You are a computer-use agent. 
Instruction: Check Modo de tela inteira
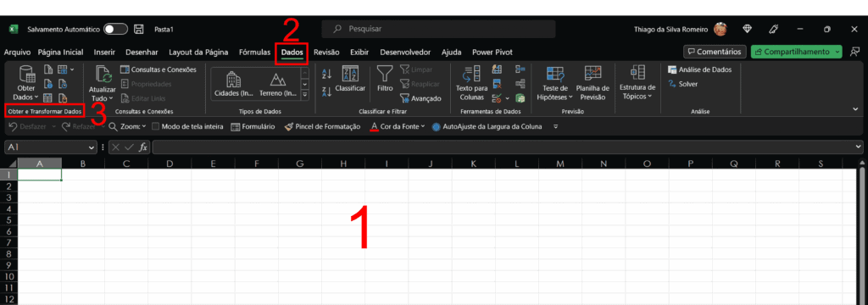pos(156,127)
